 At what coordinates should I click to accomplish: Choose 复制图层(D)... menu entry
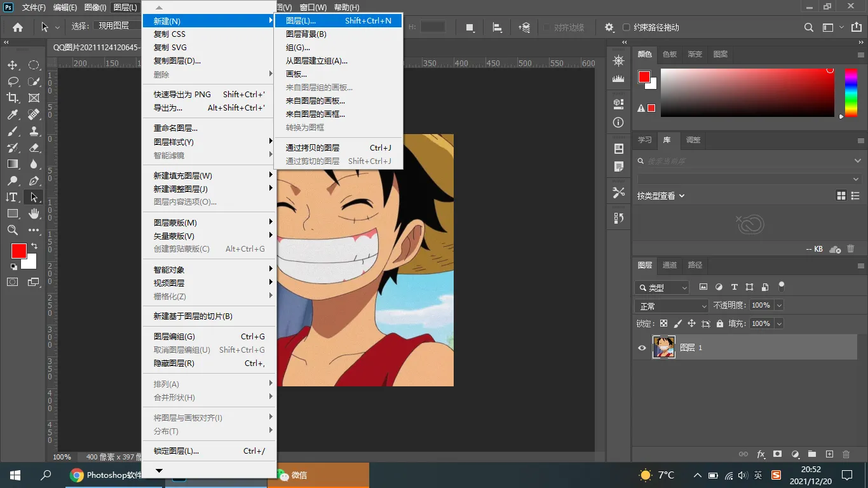[x=209, y=61]
